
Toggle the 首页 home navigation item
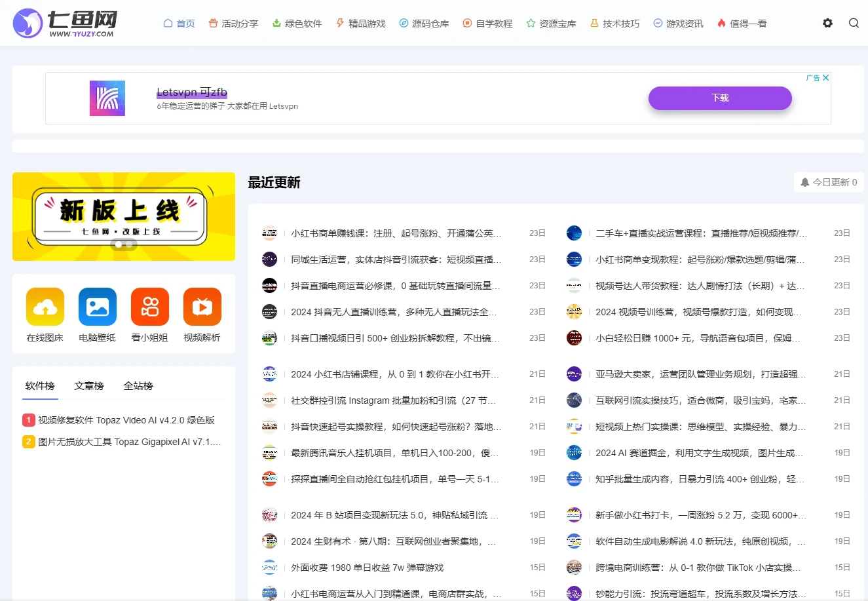(178, 23)
